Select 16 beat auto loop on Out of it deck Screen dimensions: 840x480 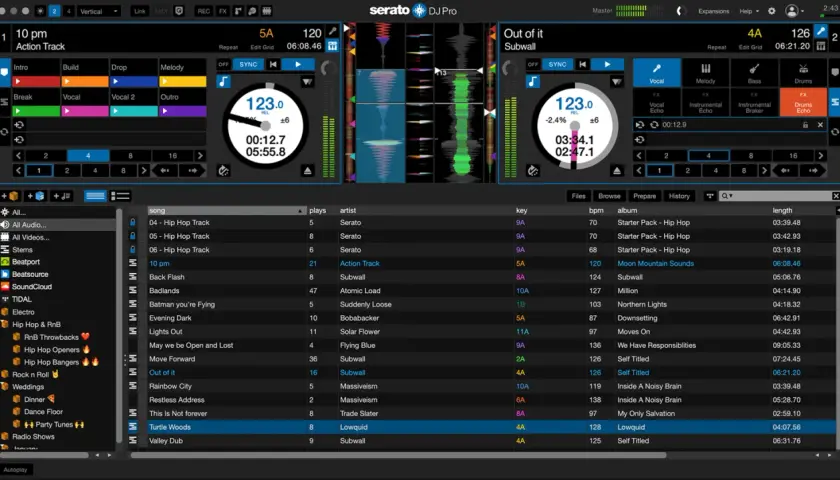pyautogui.click(x=793, y=156)
